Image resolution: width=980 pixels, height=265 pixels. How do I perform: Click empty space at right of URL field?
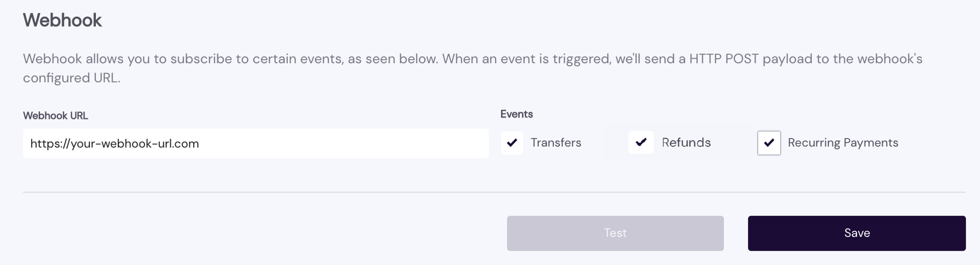tap(408, 144)
